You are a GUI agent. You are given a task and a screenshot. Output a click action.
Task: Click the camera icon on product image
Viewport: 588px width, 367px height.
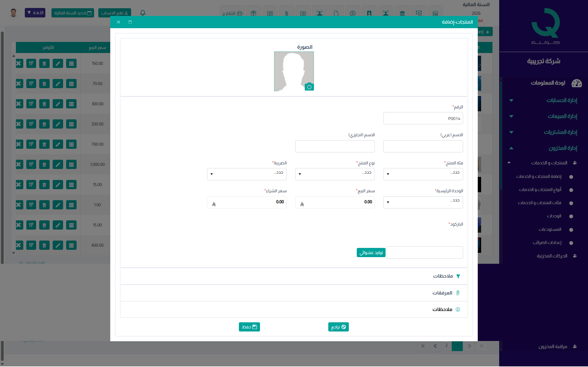309,87
